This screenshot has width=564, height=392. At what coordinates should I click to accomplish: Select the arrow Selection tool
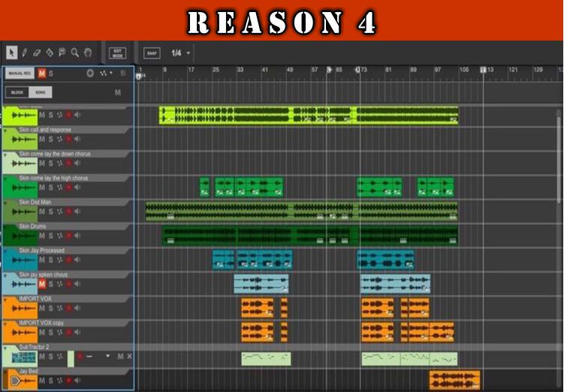[11, 53]
